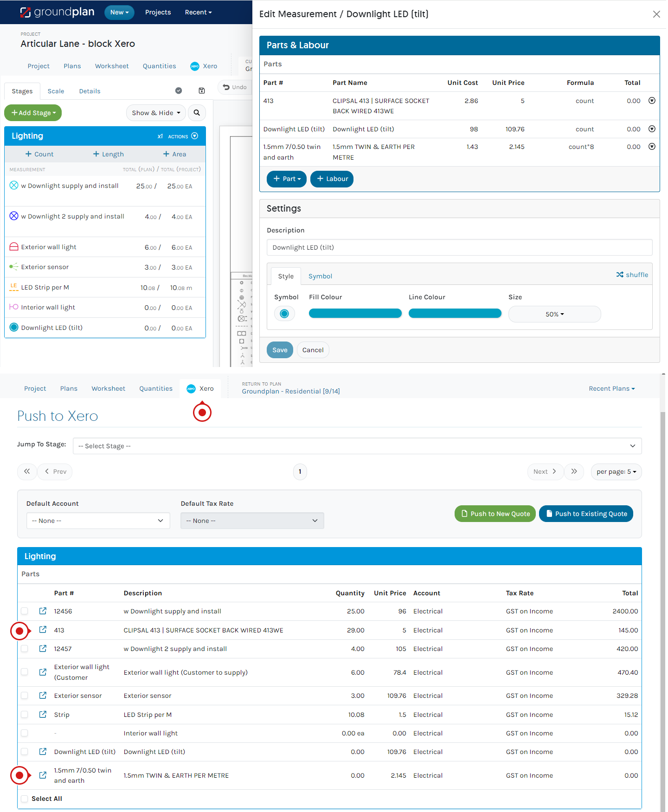Click Push to New Quote
668x812 pixels.
tap(495, 514)
